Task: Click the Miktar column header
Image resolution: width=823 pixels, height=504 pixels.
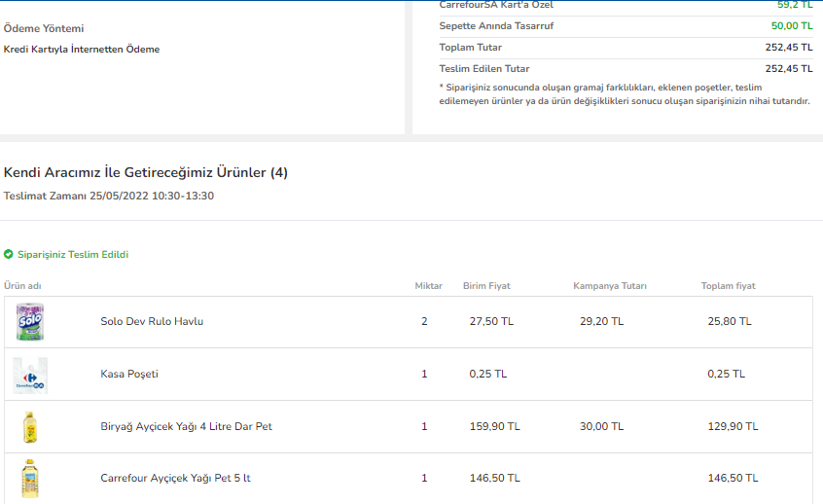Action: click(428, 286)
